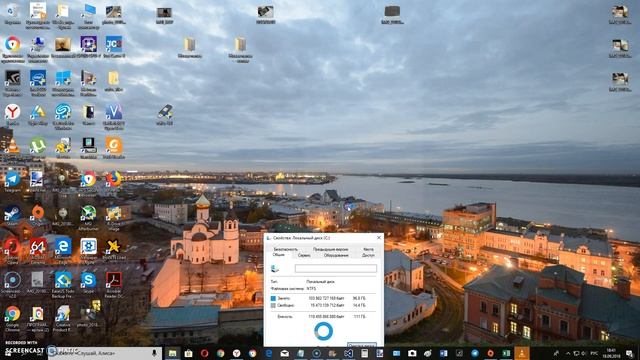The width and height of the screenshot is (640, 360).
Task: Launch Telegram from the desktop
Action: [12, 182]
